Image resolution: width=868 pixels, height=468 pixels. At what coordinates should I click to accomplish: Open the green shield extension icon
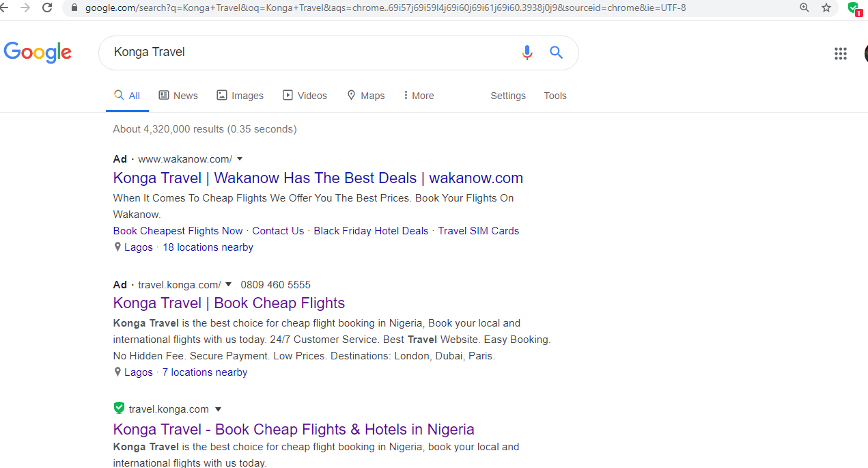pyautogui.click(x=854, y=8)
